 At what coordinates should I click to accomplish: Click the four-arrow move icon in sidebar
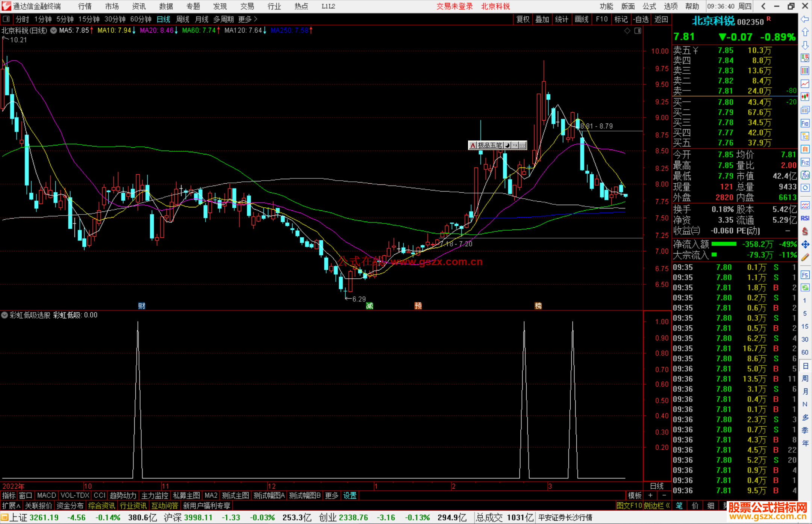point(805,245)
